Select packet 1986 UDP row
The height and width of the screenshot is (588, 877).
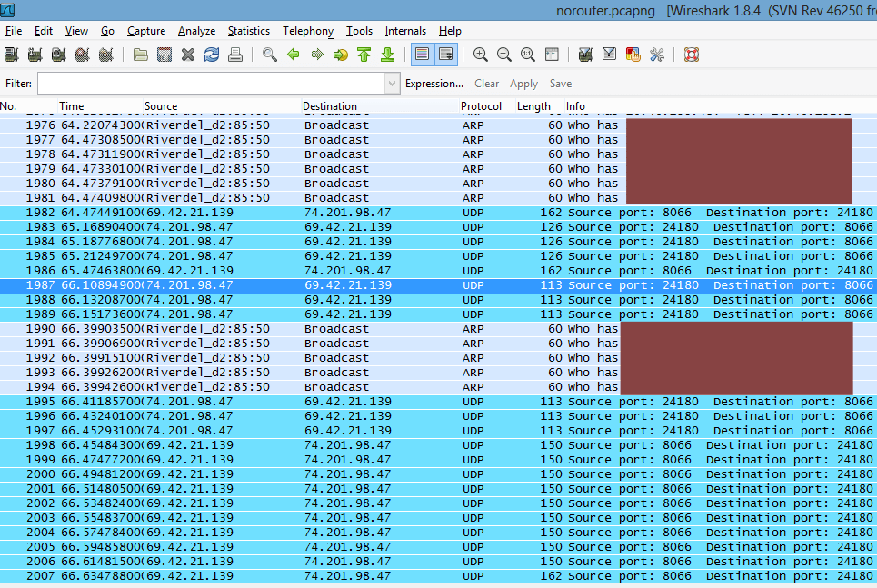438,271
